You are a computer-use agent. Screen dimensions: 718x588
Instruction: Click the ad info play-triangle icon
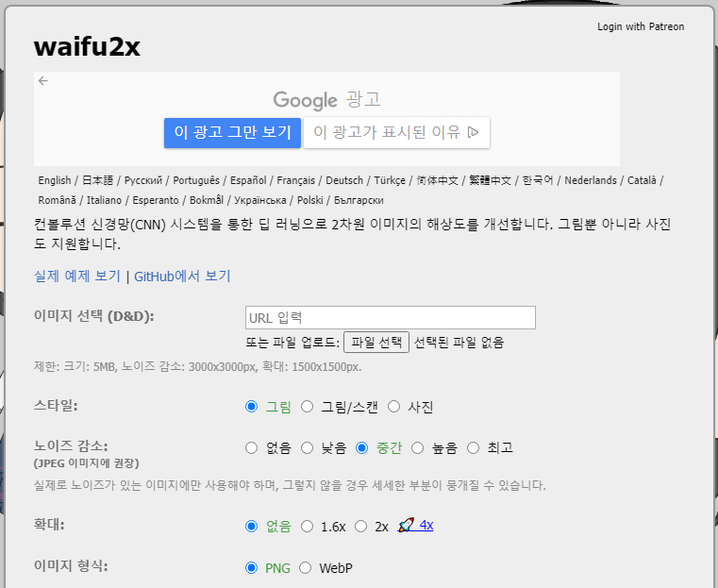tap(473, 132)
